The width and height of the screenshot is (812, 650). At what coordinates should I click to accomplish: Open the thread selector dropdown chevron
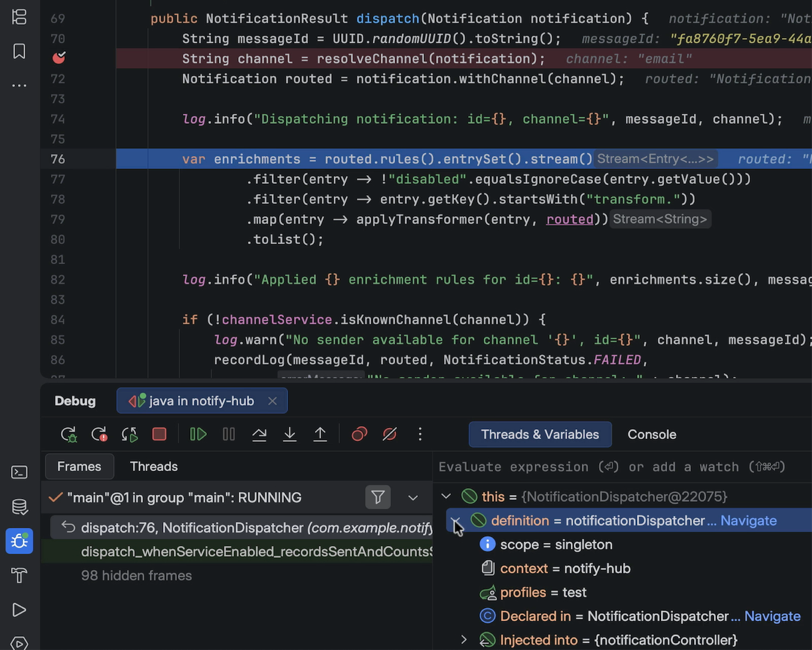(413, 498)
